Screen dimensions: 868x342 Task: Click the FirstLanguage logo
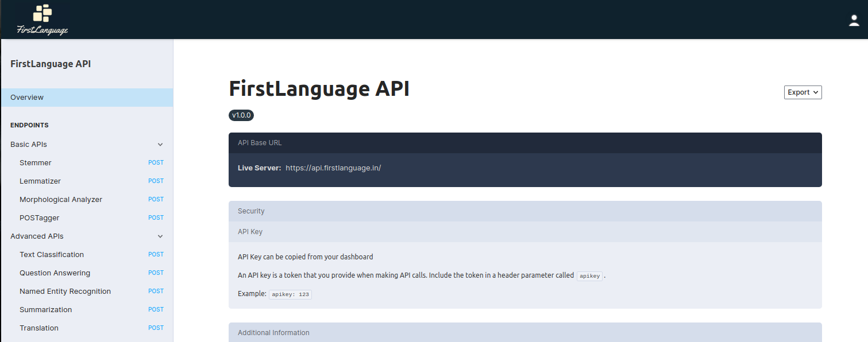[x=43, y=20]
